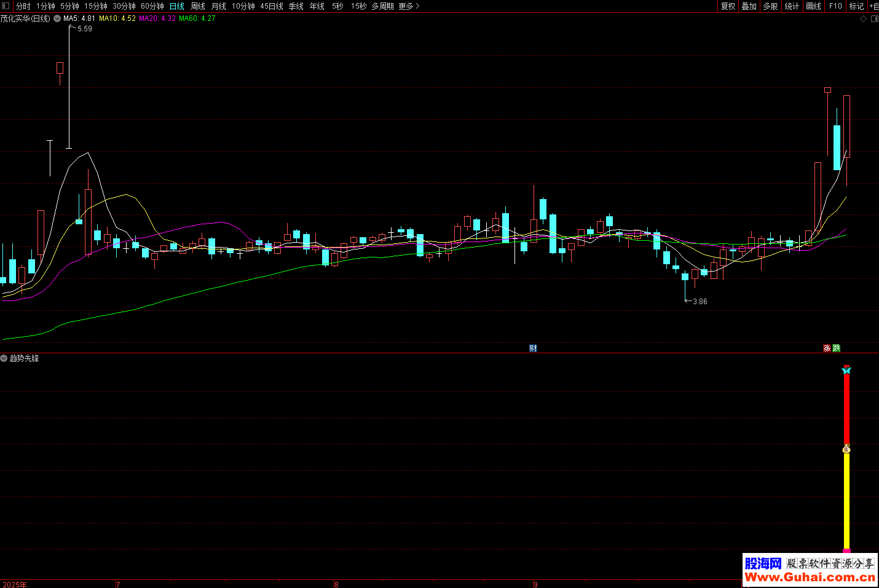Click the cyan butterfly signal icon

pos(846,370)
